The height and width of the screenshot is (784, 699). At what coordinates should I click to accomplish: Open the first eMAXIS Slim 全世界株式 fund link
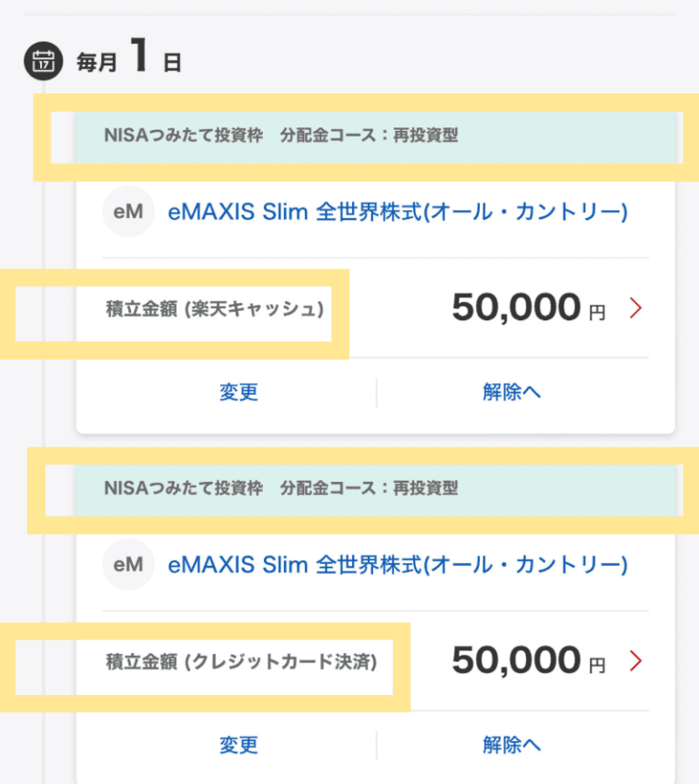click(398, 212)
